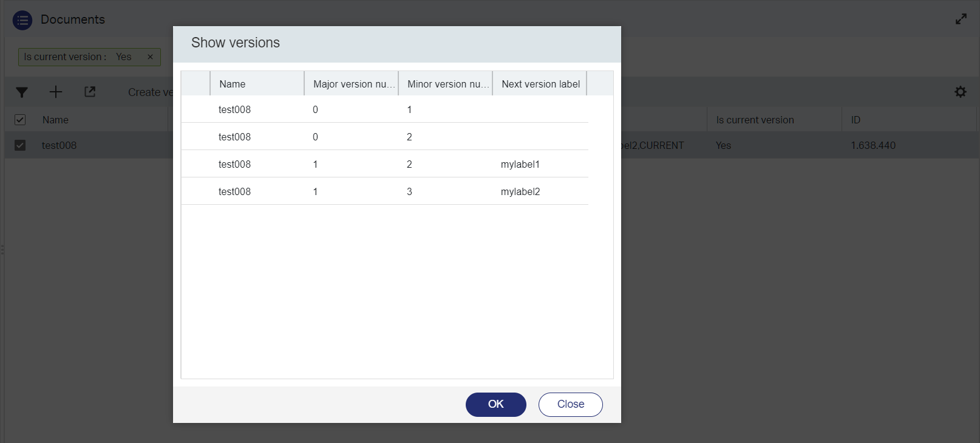Click the 'Is current version' column header
980x443 pixels.
[755, 120]
